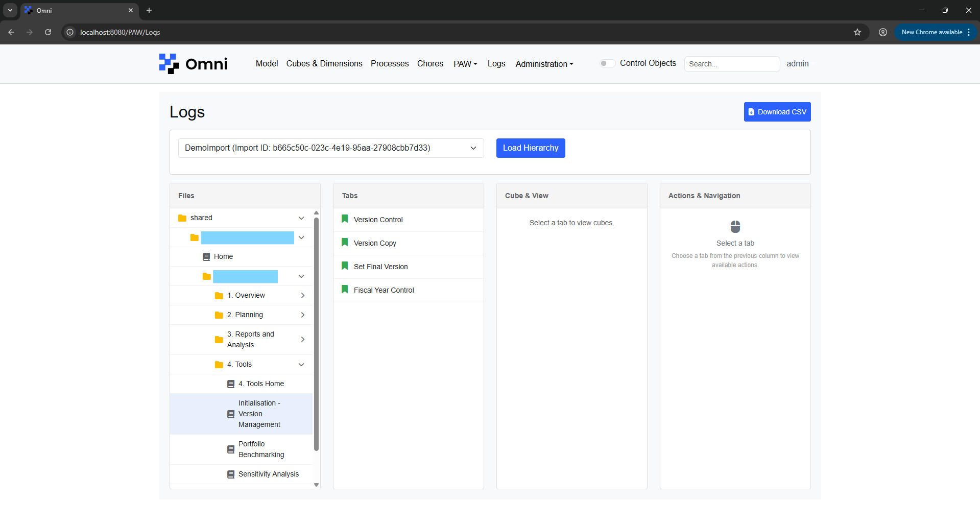The width and height of the screenshot is (980, 525).
Task: Open the PAW dropdown menu
Action: 465,64
